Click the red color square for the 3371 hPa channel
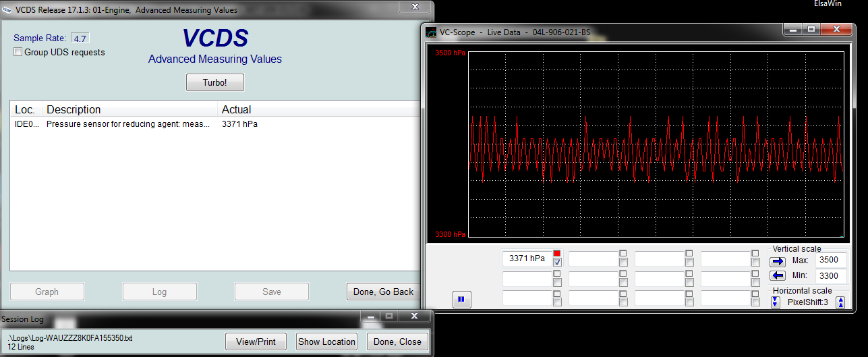 click(557, 254)
